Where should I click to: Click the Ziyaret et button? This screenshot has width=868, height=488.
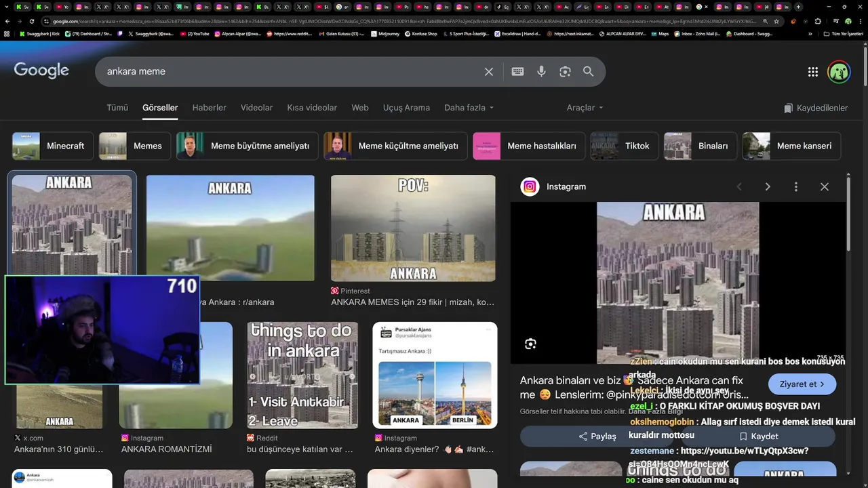pos(802,384)
